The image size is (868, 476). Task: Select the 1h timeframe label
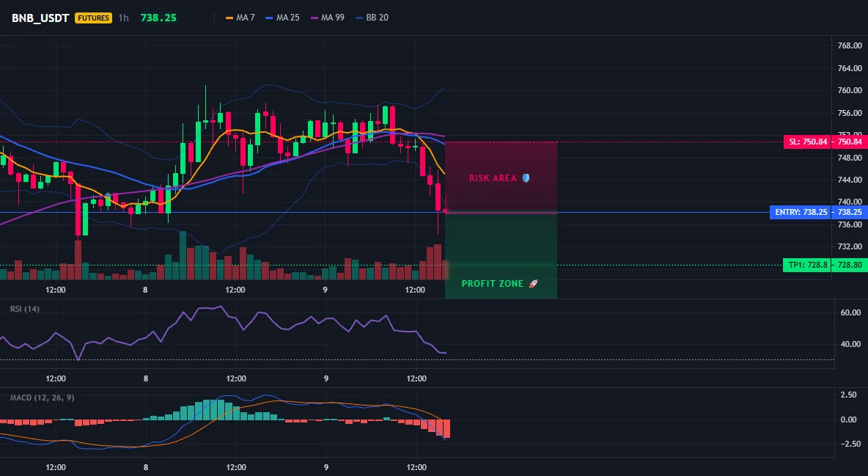123,18
